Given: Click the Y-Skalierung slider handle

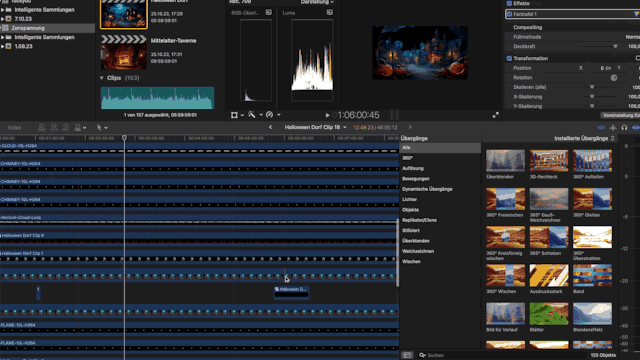Looking at the screenshot, I should coord(592,106).
